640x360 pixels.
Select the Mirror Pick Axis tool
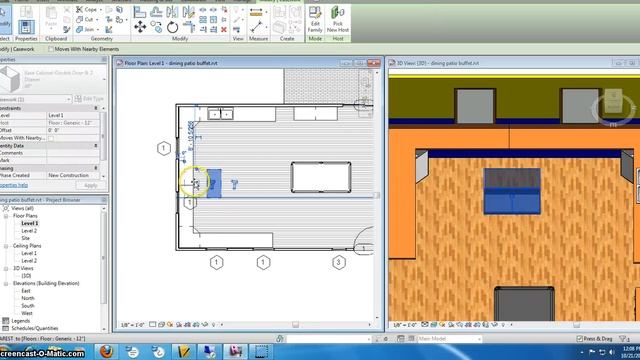[x=172, y=12]
